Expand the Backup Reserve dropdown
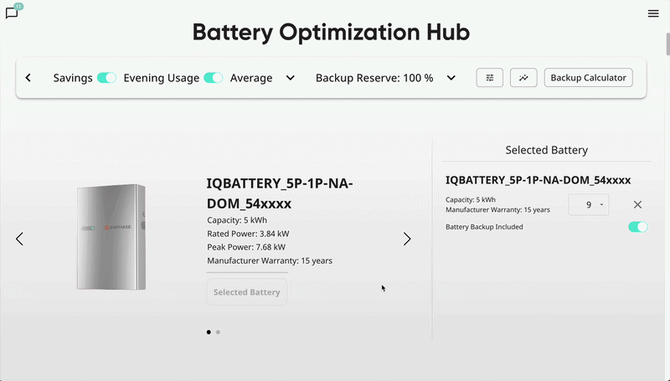 451,78
